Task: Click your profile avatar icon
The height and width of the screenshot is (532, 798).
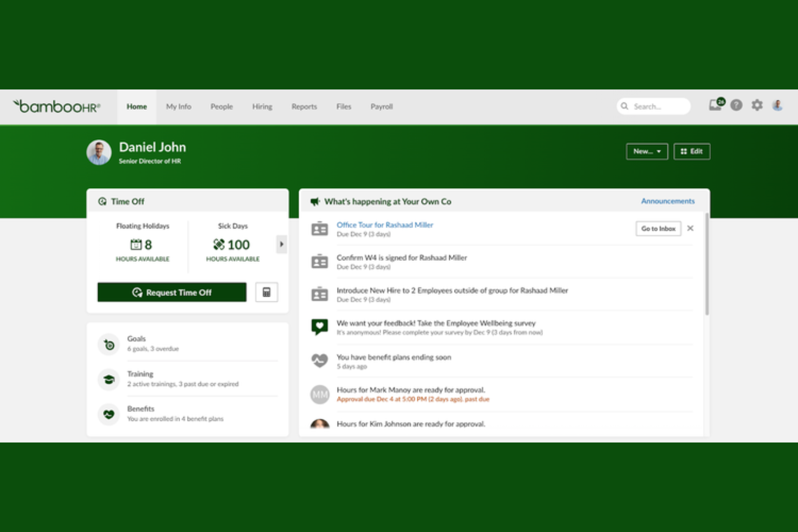Action: [x=778, y=106]
